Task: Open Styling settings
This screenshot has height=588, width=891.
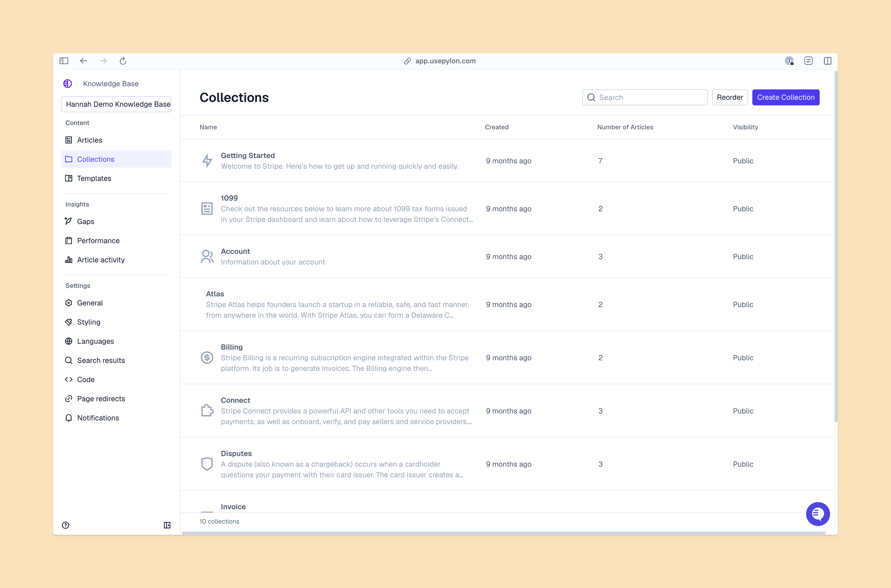Action: click(x=89, y=322)
